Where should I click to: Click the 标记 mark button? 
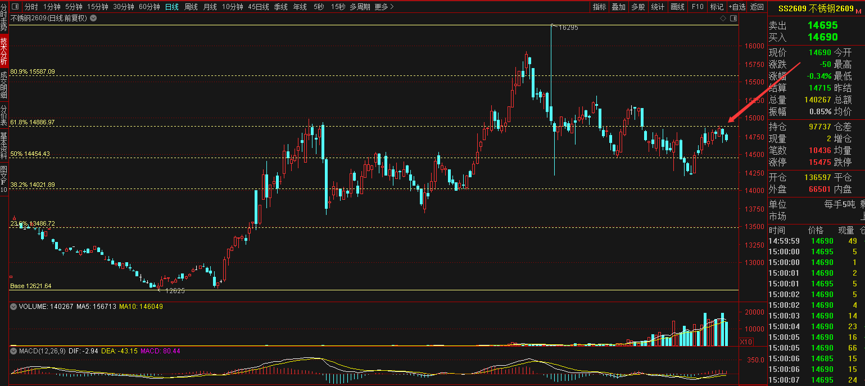(x=716, y=7)
